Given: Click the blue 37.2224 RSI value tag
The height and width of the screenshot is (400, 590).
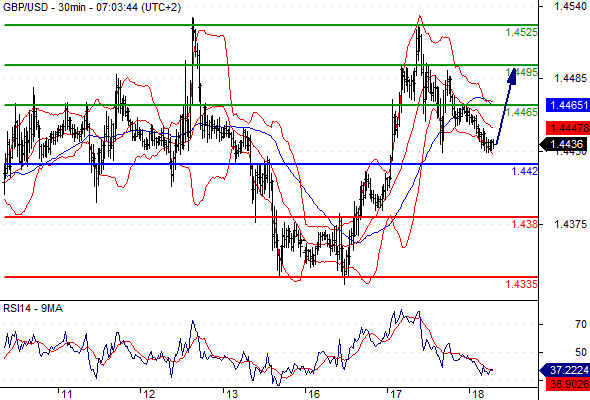Looking at the screenshot, I should (x=565, y=370).
